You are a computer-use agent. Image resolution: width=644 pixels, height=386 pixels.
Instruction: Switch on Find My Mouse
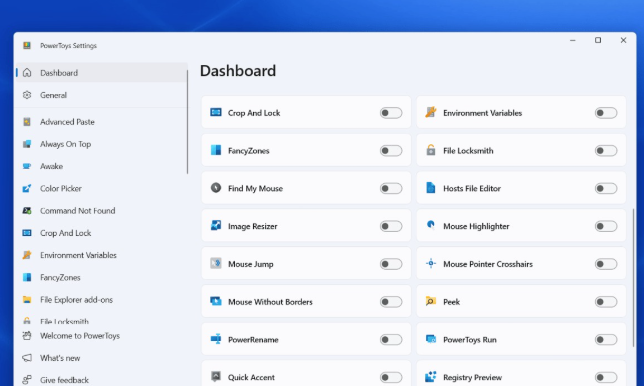(x=391, y=188)
